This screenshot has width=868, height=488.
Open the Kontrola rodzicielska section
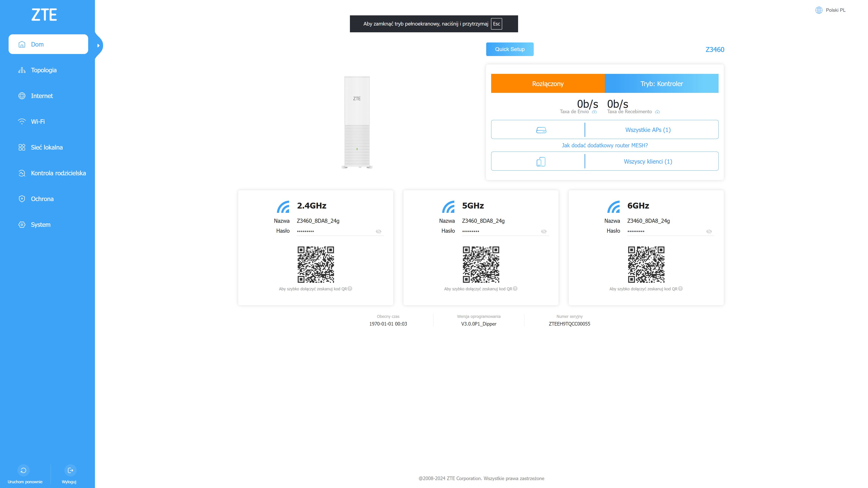coord(58,173)
